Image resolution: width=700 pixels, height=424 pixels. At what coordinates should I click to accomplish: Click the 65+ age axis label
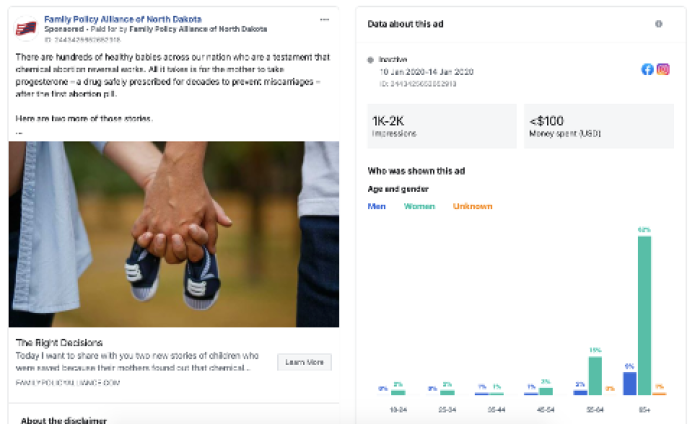[x=644, y=410]
